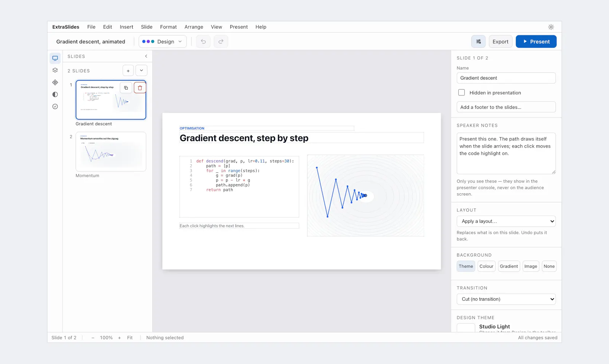Add a new slide with the plus button

click(128, 71)
